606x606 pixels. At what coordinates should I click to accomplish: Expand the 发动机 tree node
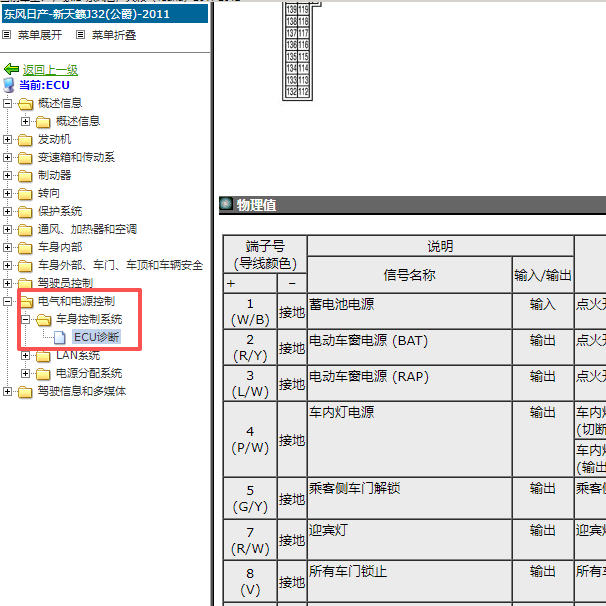tap(7, 139)
